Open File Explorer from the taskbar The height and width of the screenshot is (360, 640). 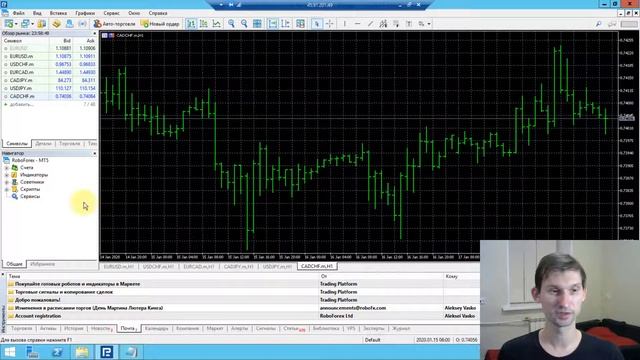point(82,352)
